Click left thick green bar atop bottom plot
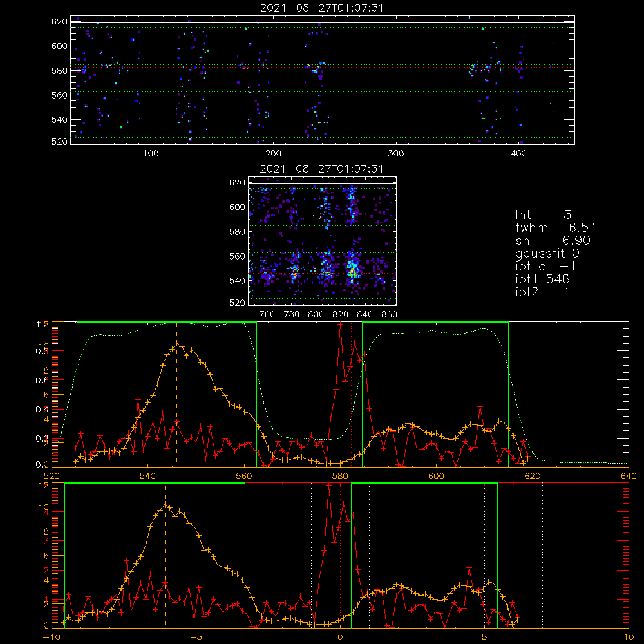Image resolution: width=644 pixels, height=644 pixels. (x=155, y=484)
